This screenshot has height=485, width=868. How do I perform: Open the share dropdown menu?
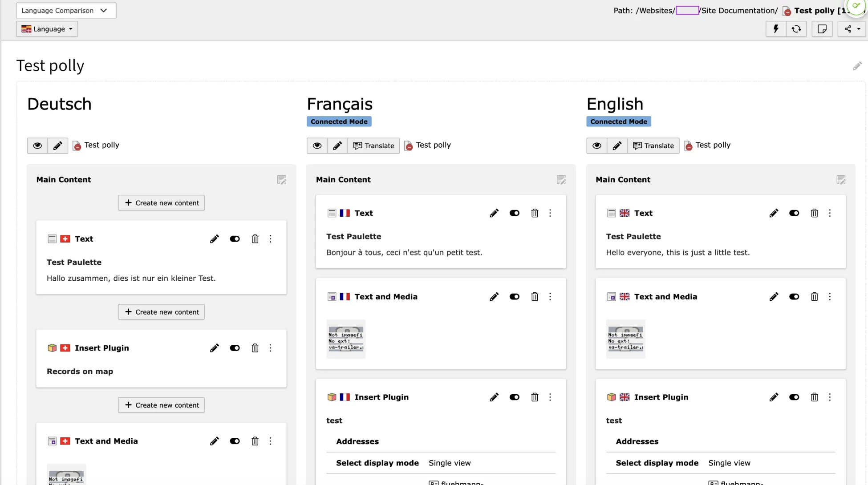click(852, 29)
